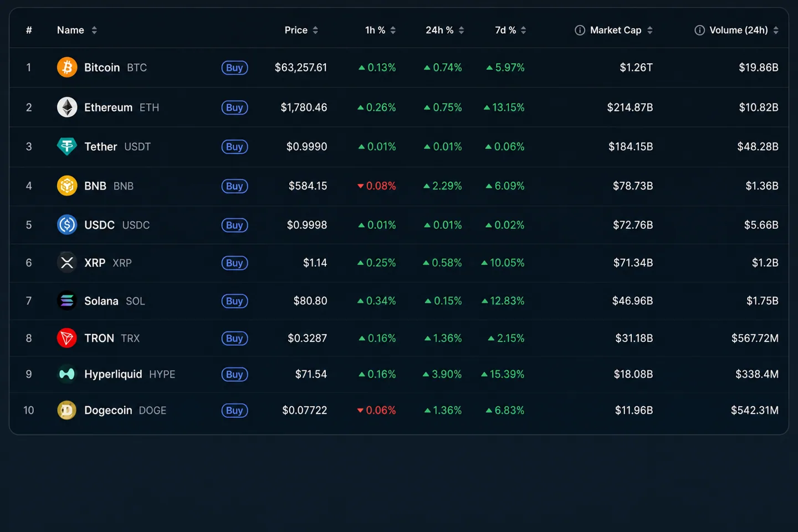Show Market Cap info tooltip icon
The height and width of the screenshot is (532, 798).
(x=580, y=30)
